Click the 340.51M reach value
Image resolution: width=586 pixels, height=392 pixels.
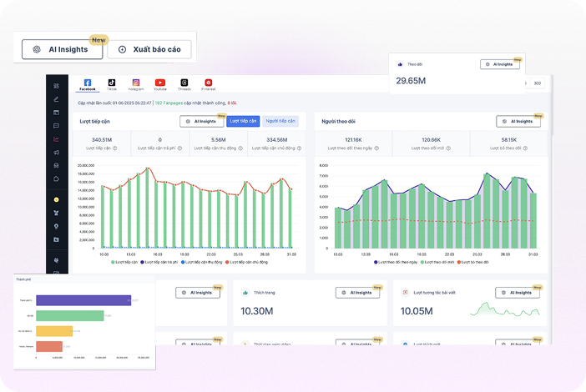(x=102, y=140)
